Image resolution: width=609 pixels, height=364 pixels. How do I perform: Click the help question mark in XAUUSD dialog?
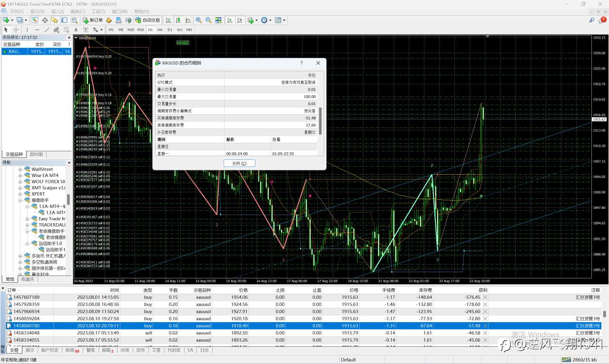click(301, 63)
